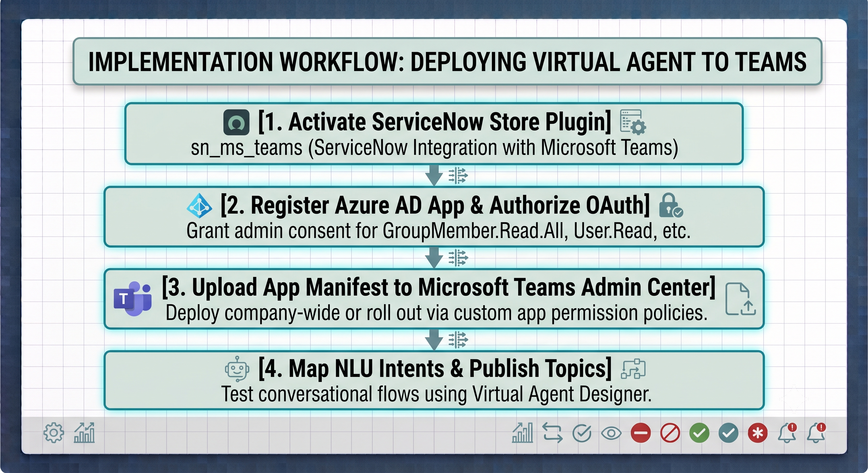Click the Azure AD diamond icon
The height and width of the screenshot is (473, 868).
coord(199,205)
